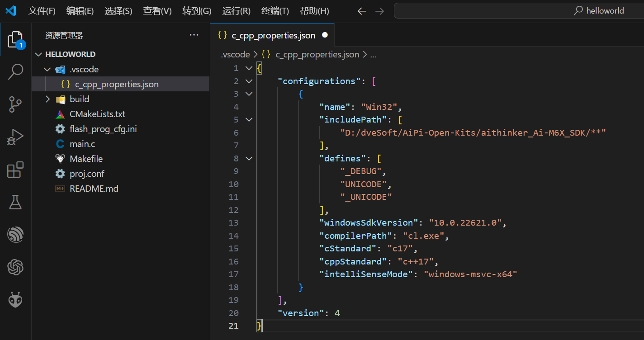Screen dimensions: 644x340
Task: Collapse the HELLOWORLD root folder
Action: tap(38, 54)
